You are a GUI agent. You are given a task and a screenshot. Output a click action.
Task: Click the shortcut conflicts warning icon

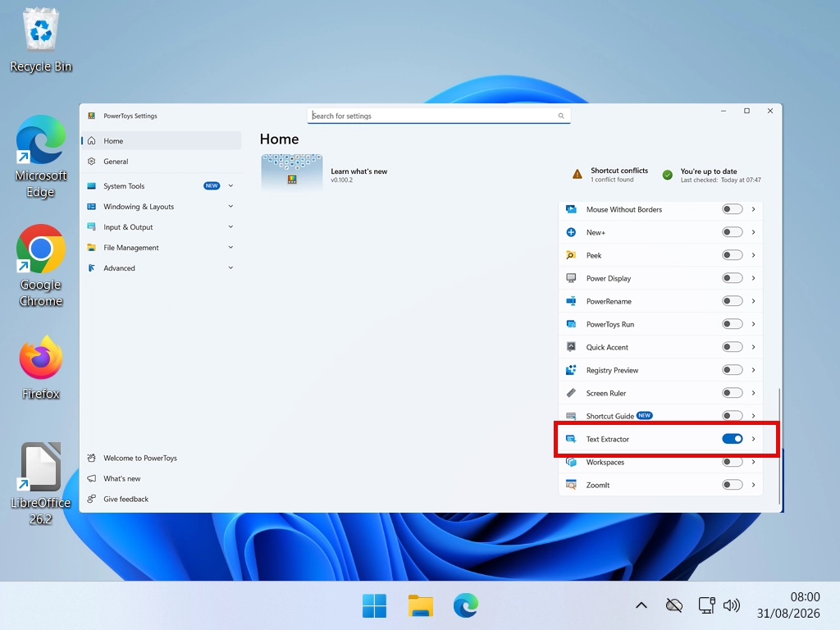click(x=577, y=175)
